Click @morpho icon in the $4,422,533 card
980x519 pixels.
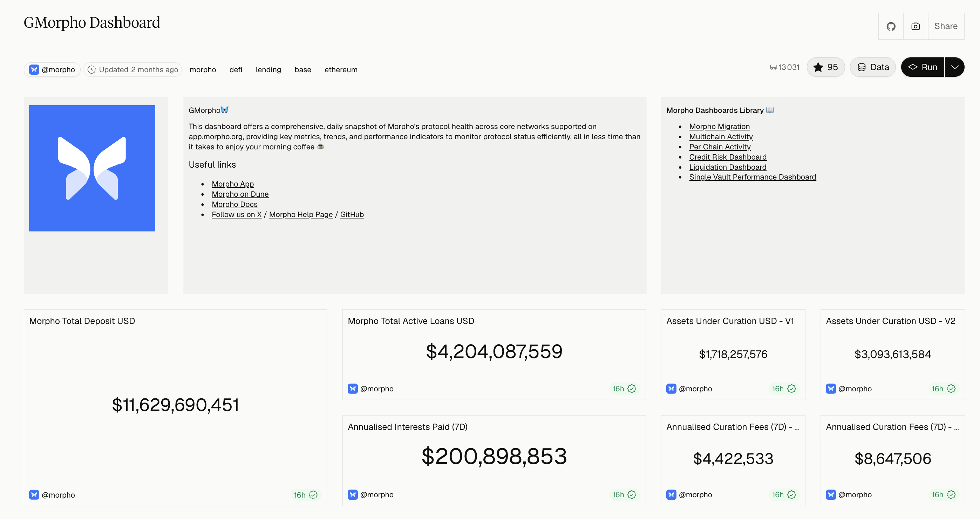coord(672,495)
